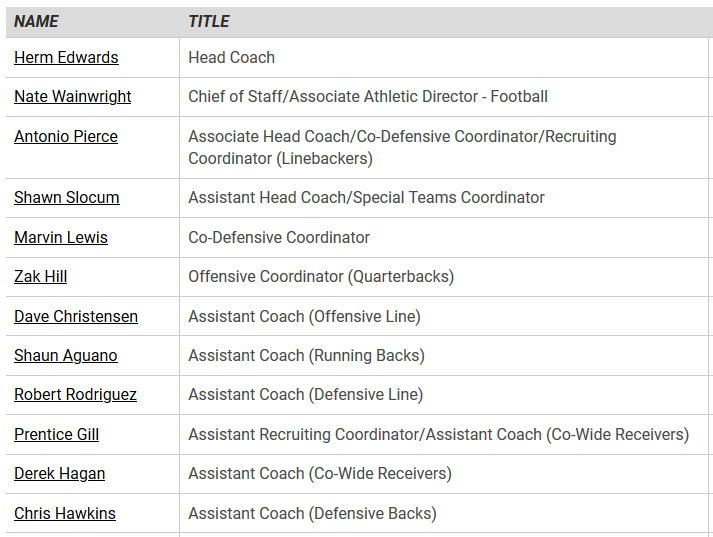Select the Co-Defensive Coordinator title text
The image size is (713, 537).
(x=279, y=238)
